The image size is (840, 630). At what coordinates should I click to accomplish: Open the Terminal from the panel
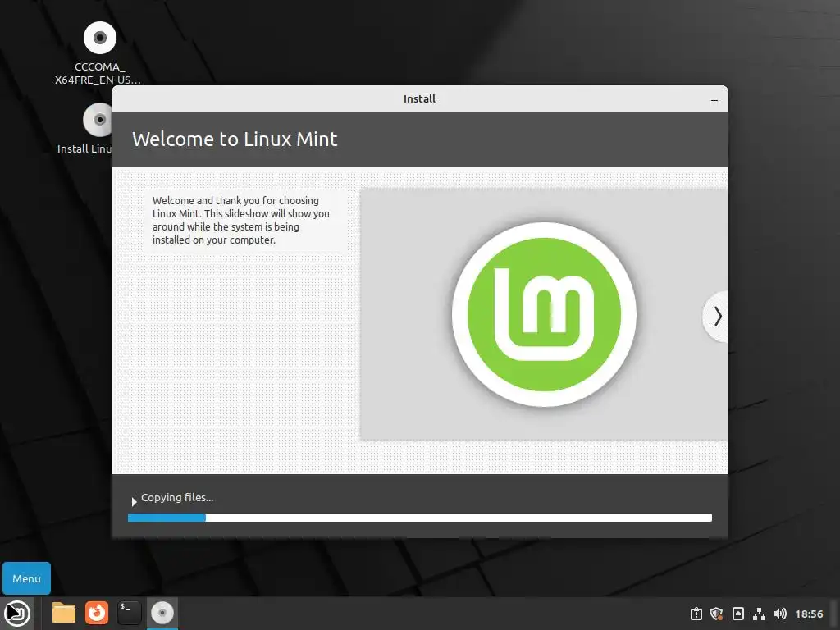[x=129, y=613]
